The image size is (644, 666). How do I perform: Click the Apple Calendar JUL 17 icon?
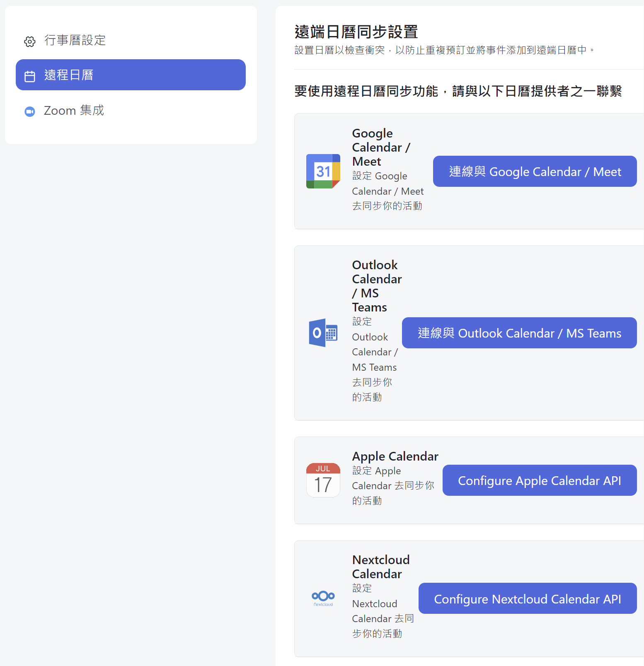(x=323, y=480)
